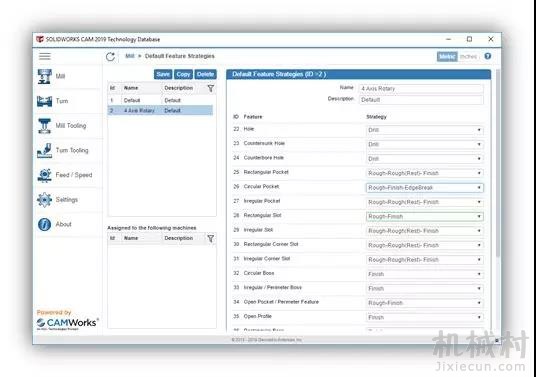Image resolution: width=536 pixels, height=377 pixels.
Task: Open the Settings gear icon
Action: (45, 200)
